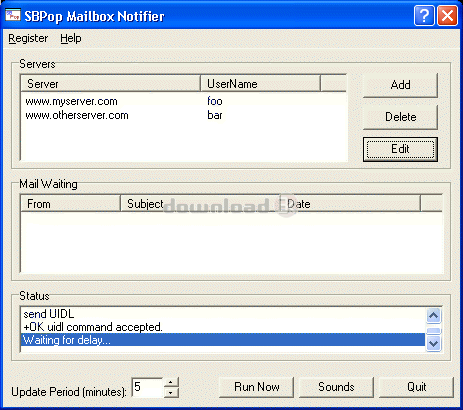The width and height of the screenshot is (463, 410).
Task: Click the Date column header in Mail Waiting
Action: (x=350, y=203)
